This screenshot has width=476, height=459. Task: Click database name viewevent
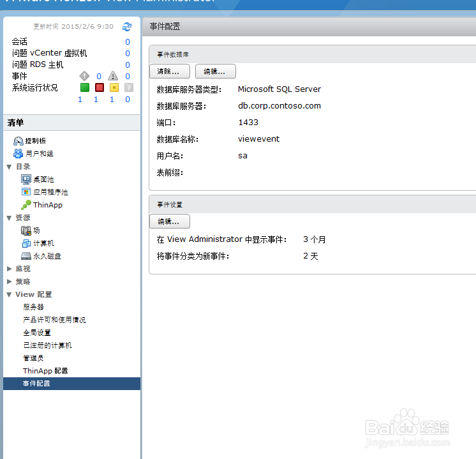coord(258,139)
